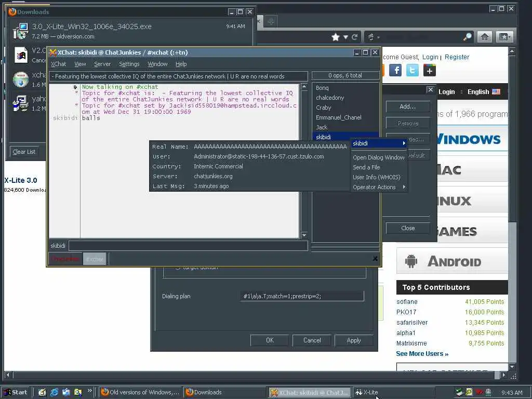Launch Internet Explorer from quick launch
This screenshot has width=532, height=399.
(x=54, y=392)
